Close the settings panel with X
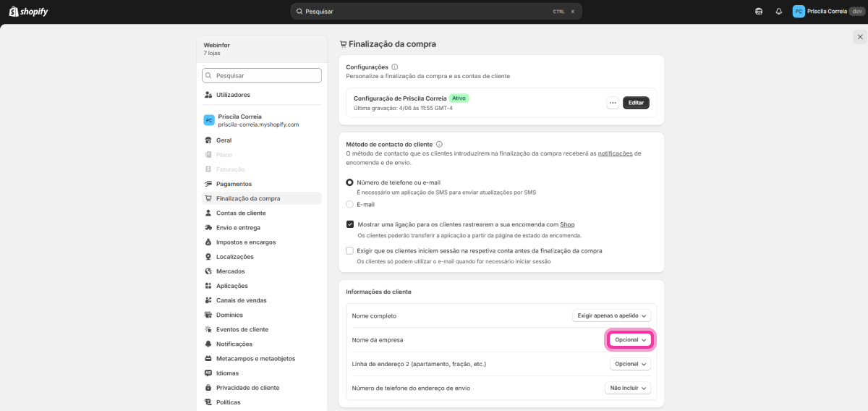Screen dimensions: 868x411 [859, 37]
